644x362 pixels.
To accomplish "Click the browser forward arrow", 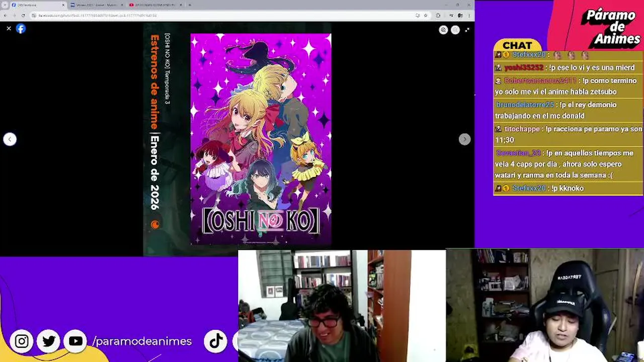I will (x=14, y=16).
